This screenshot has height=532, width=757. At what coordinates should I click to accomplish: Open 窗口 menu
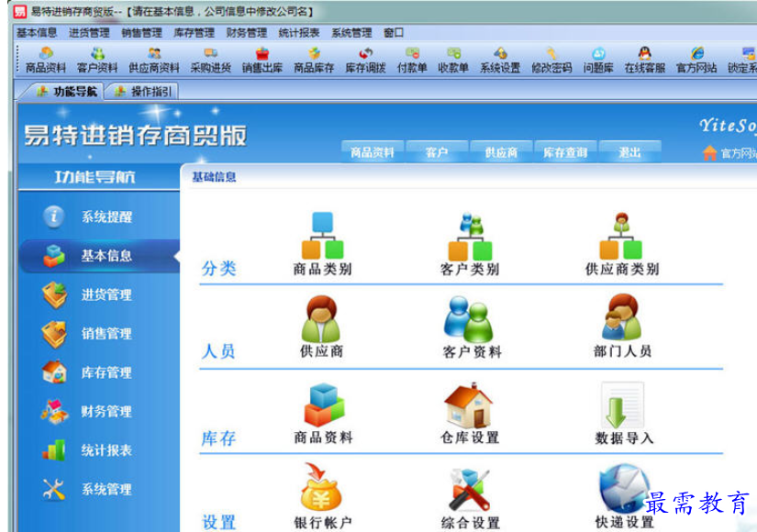pos(394,33)
